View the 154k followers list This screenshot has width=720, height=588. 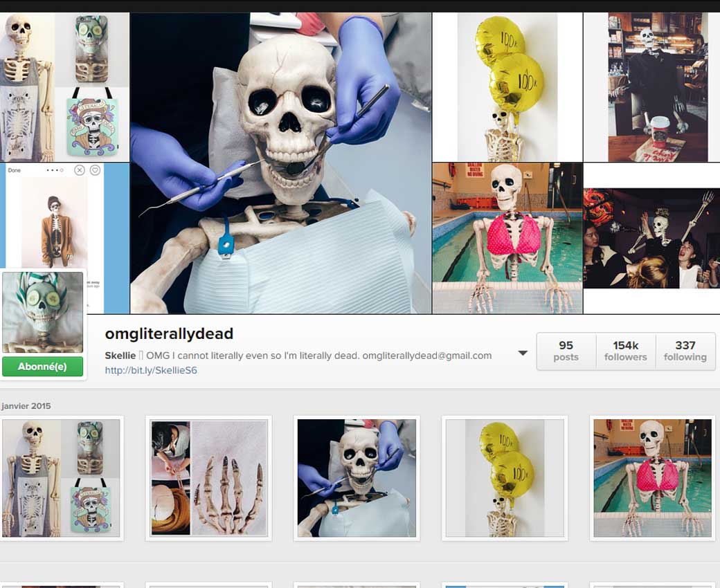(625, 351)
